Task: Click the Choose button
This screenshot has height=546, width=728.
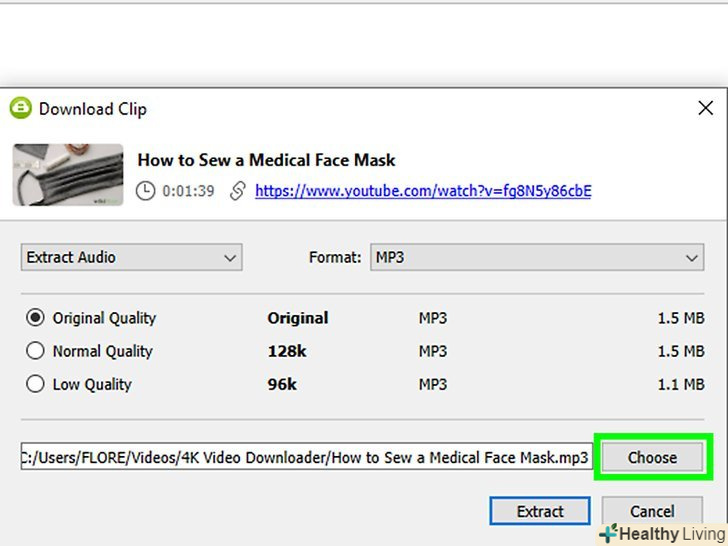Action: tap(652, 457)
